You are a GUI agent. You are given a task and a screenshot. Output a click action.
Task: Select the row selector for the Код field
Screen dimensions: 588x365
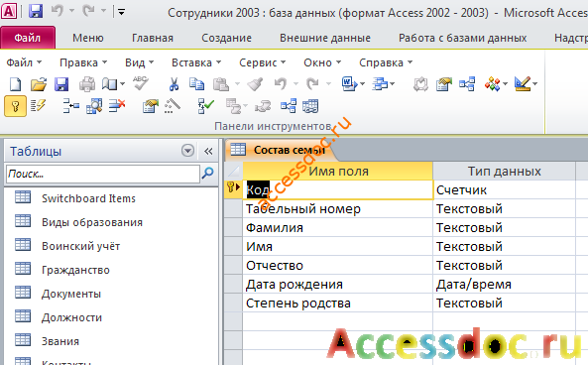click(233, 189)
